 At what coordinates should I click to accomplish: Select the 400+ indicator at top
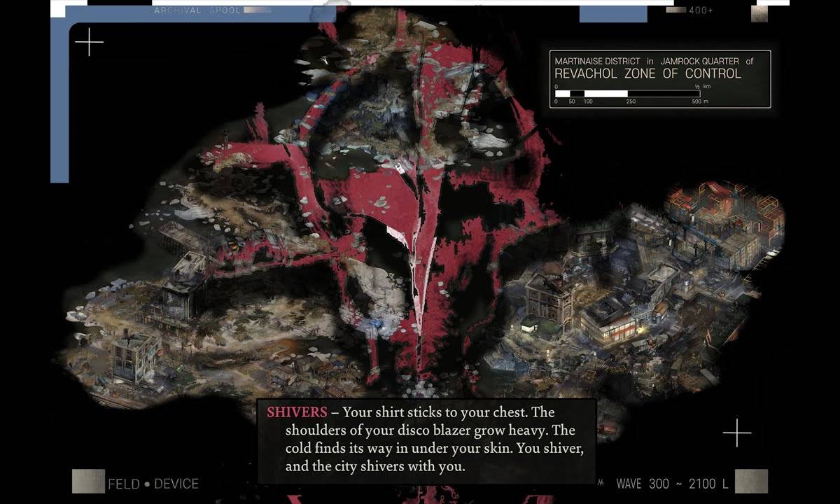(701, 10)
